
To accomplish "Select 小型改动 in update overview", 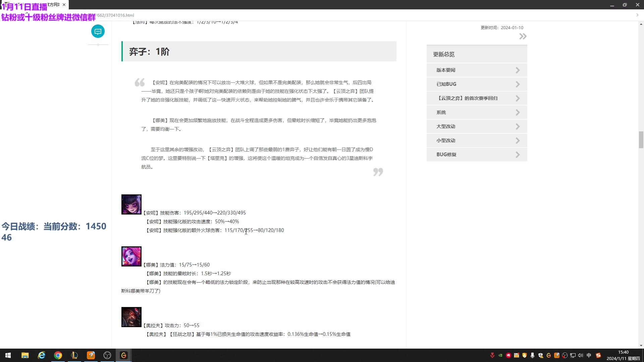I will (x=446, y=140).
